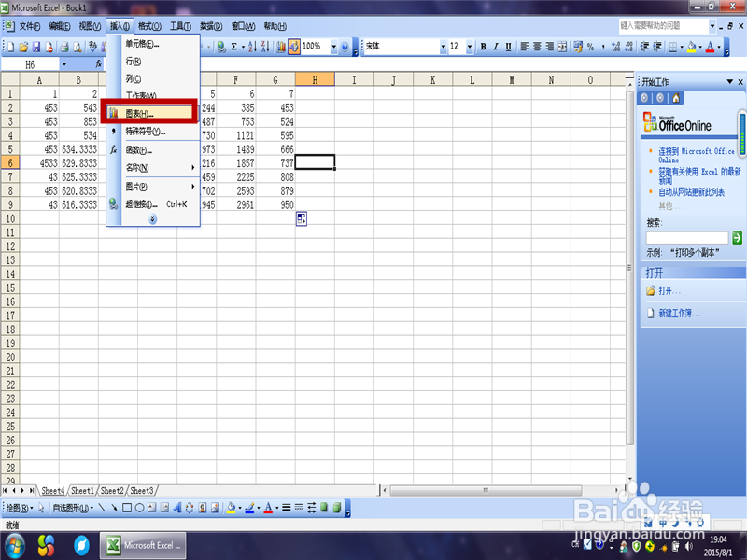The height and width of the screenshot is (560, 747).
Task: Click the Line Color swatch in drawing toolbar
Action: click(x=249, y=508)
